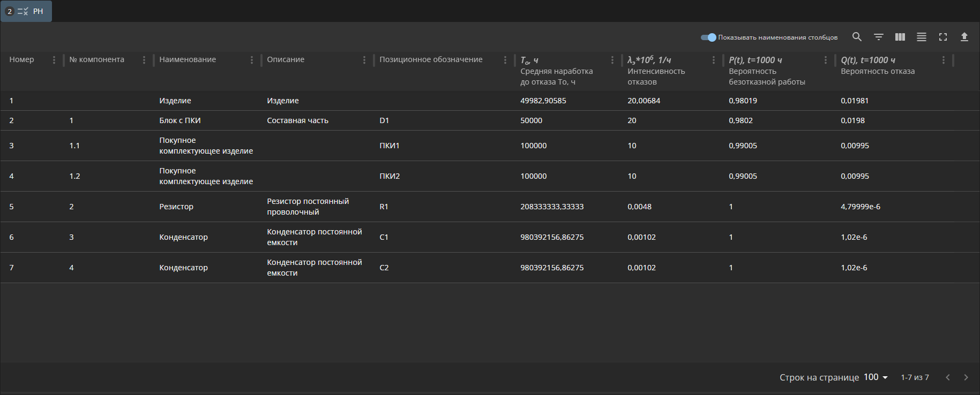Open column menu for Q(t), t=1000 ч

click(944, 60)
